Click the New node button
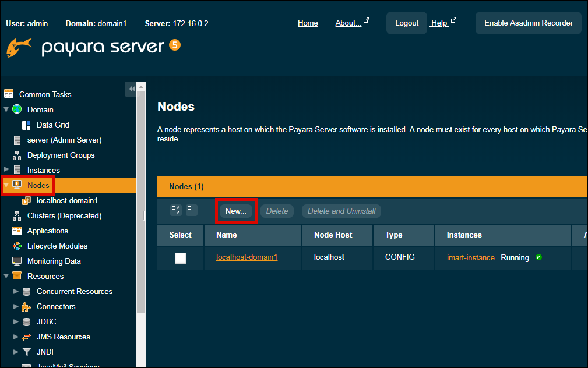 [235, 210]
